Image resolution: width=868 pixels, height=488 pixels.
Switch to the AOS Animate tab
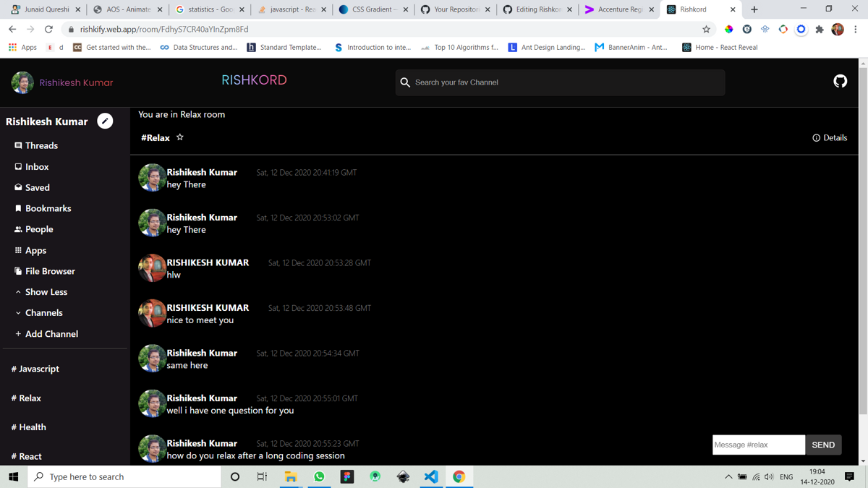128,9
